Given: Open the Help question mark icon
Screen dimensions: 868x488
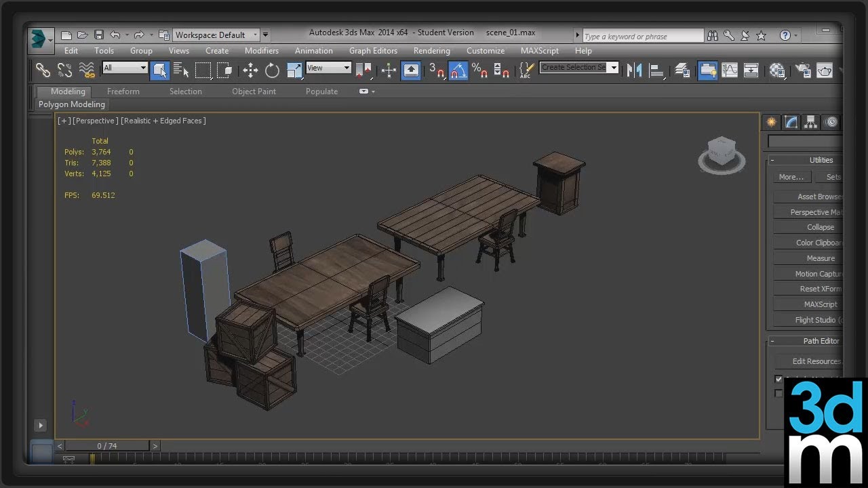Looking at the screenshot, I should coord(785,36).
